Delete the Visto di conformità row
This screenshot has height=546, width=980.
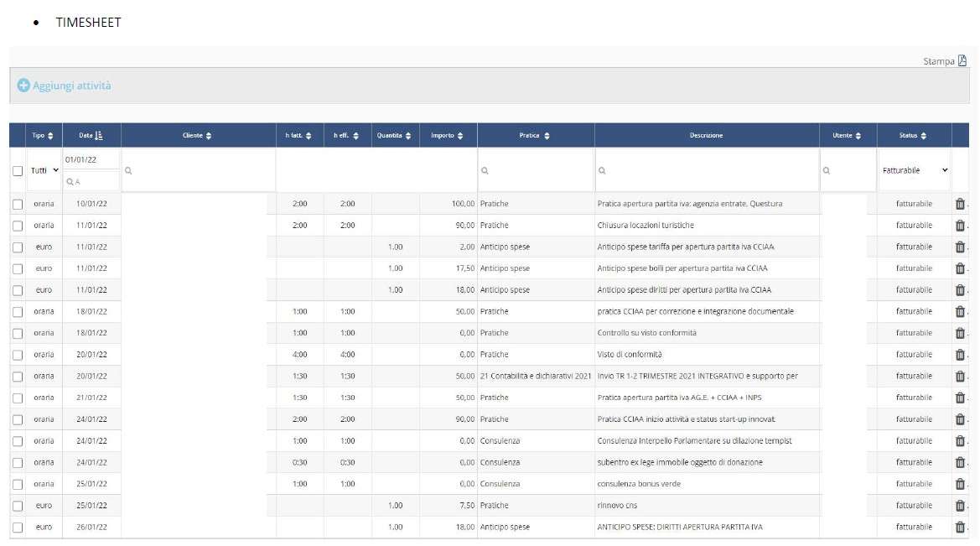tap(960, 355)
